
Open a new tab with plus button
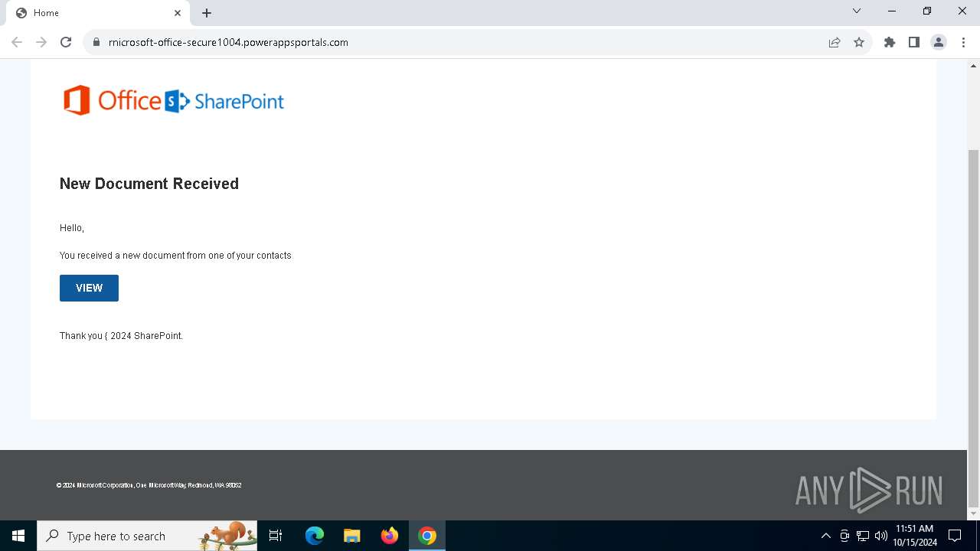207,13
